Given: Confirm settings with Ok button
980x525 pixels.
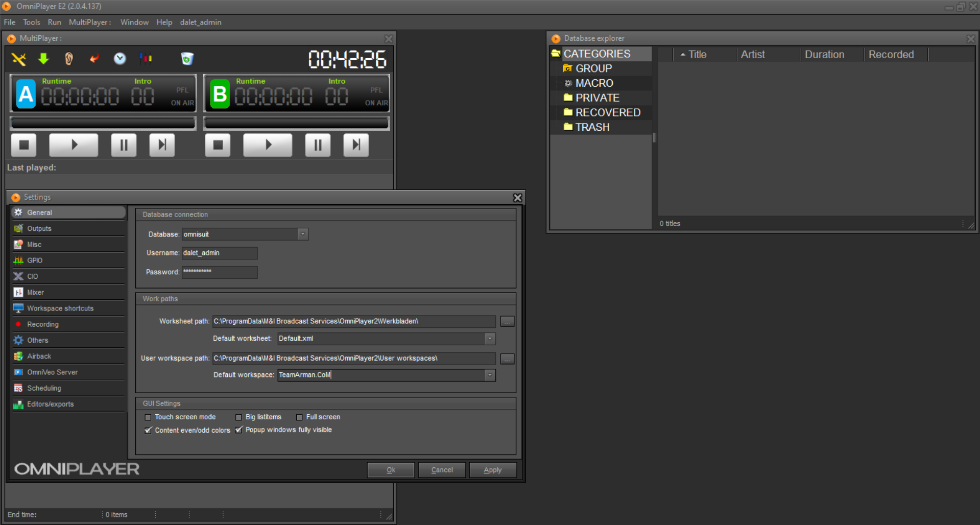Looking at the screenshot, I should click(391, 470).
